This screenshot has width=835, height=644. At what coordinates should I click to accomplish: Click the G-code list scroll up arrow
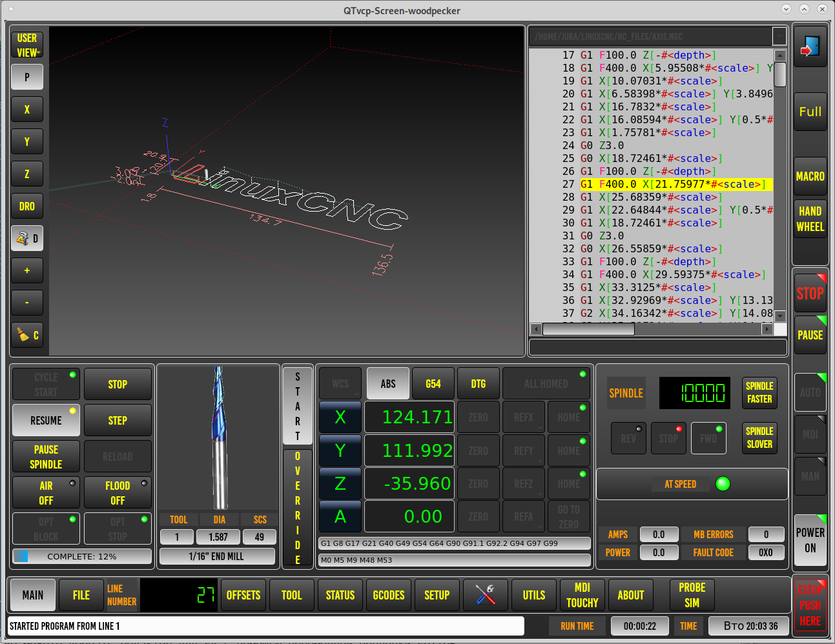(x=780, y=55)
